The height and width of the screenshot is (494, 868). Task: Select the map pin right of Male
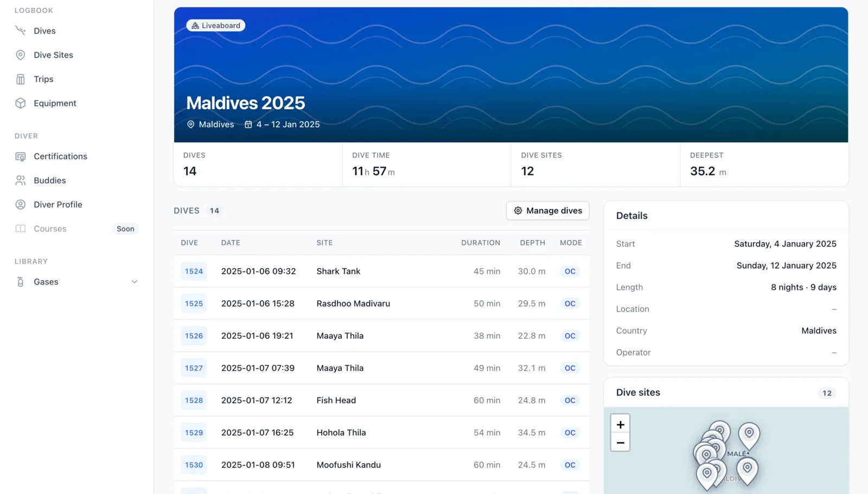[749, 436]
